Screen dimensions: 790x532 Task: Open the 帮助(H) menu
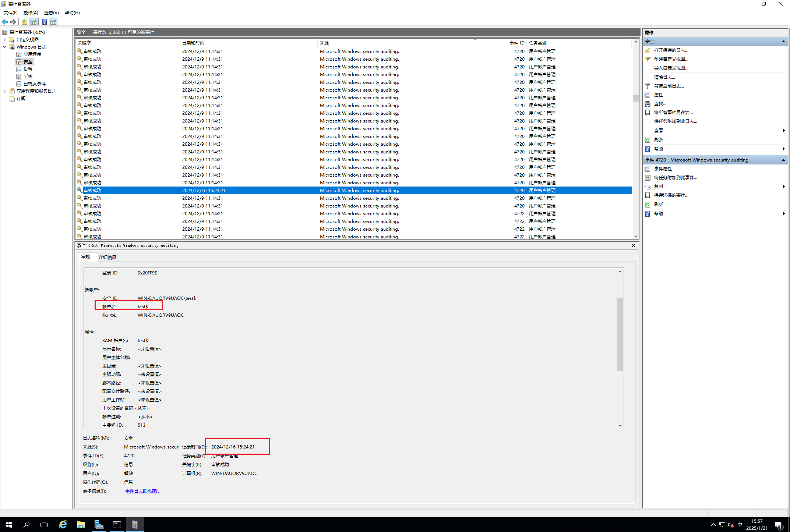(x=72, y=13)
